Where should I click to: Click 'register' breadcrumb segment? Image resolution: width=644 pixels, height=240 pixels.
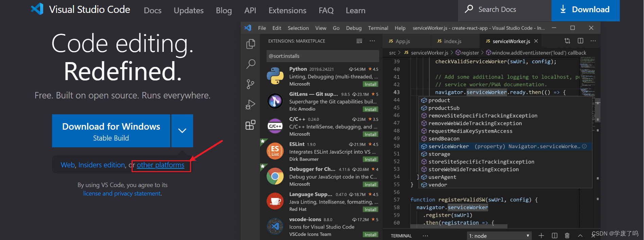coord(470,53)
